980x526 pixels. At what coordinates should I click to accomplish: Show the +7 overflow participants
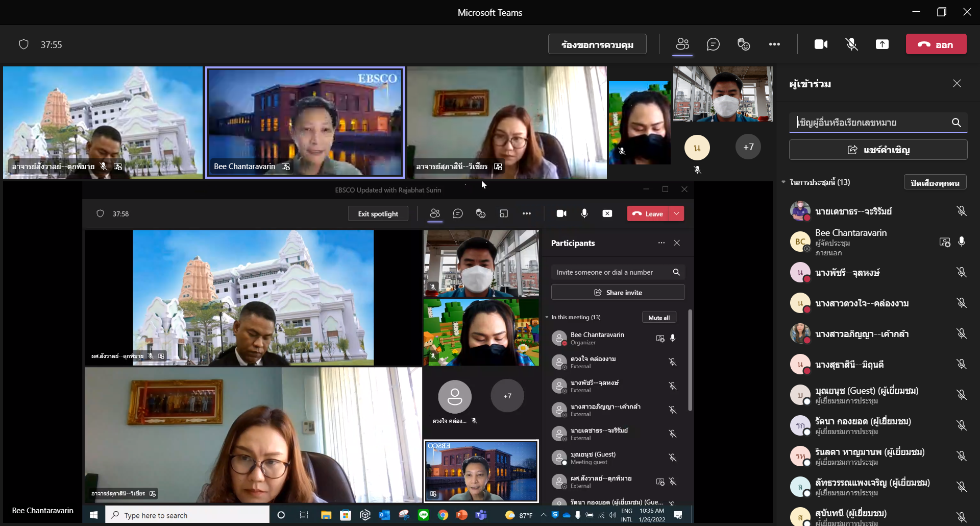(748, 147)
